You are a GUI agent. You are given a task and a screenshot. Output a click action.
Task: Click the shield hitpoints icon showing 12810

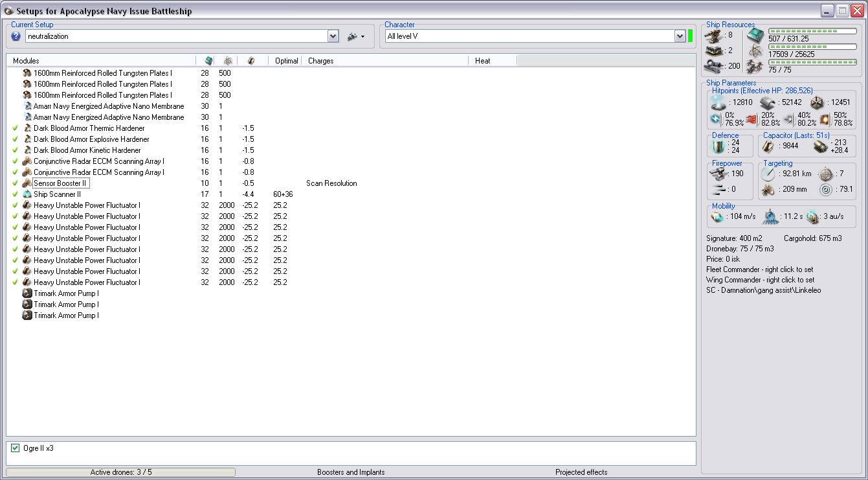point(718,102)
